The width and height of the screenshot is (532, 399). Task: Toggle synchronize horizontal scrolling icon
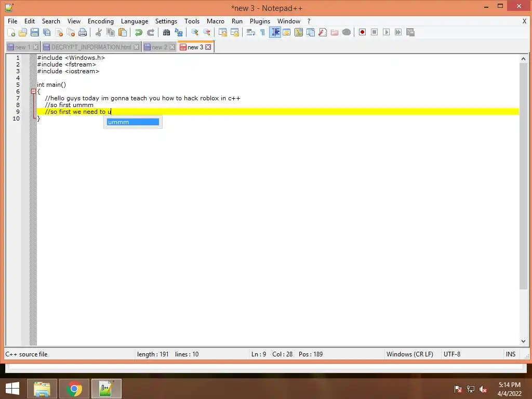pyautogui.click(x=235, y=33)
